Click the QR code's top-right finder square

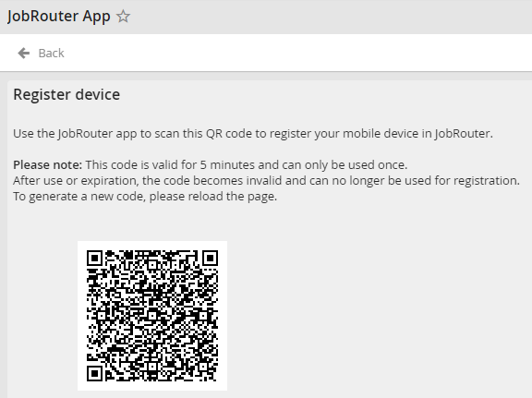click(x=210, y=259)
